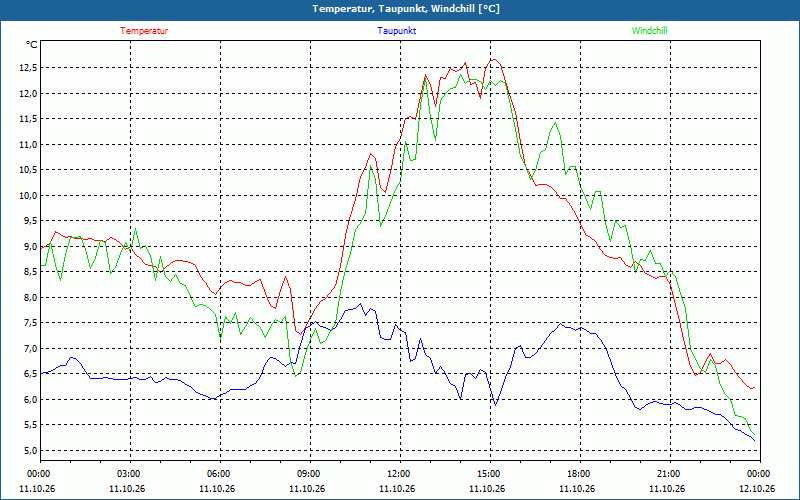Click the '9,0' y-axis value
This screenshot has height=500, width=800.
pyautogui.click(x=31, y=246)
